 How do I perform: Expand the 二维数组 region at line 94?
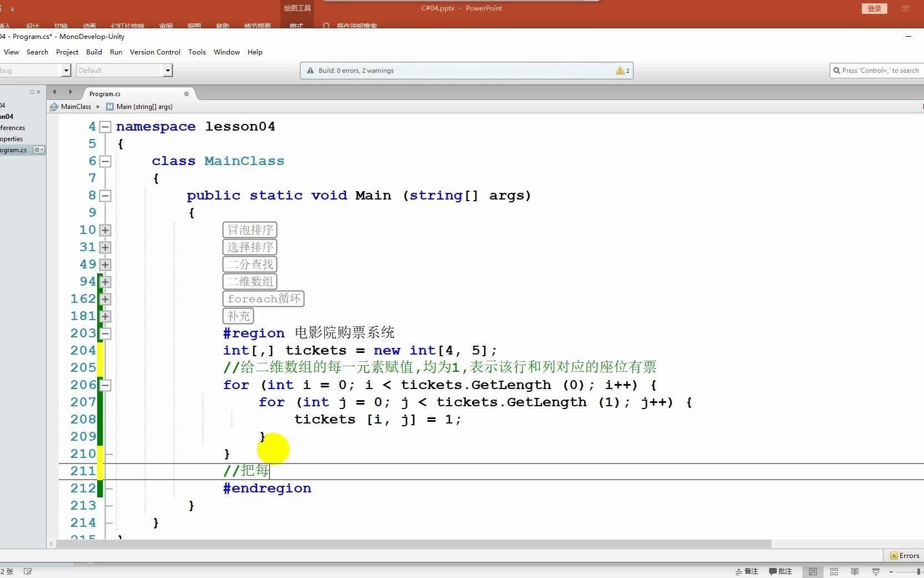pos(105,282)
